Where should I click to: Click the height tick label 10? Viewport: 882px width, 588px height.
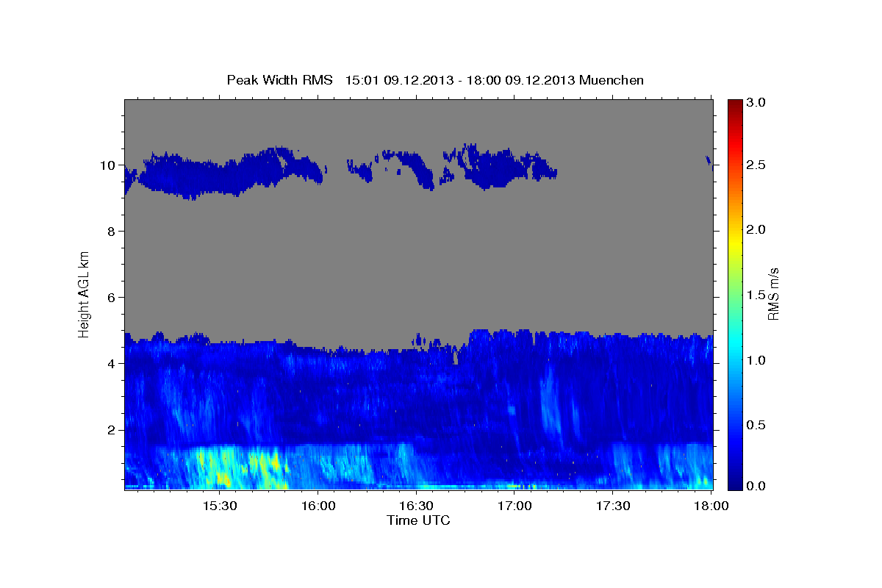tap(108, 165)
